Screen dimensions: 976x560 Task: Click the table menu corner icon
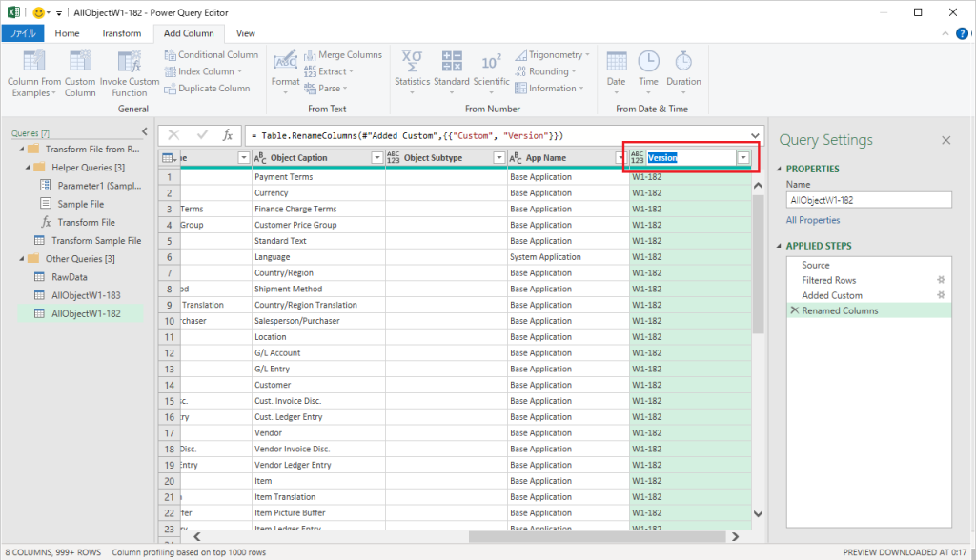169,158
